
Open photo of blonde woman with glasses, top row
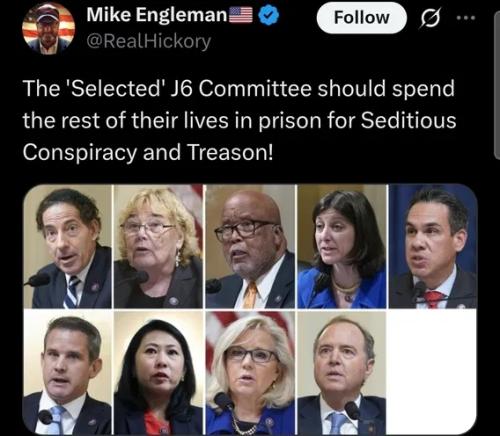[x=158, y=246]
